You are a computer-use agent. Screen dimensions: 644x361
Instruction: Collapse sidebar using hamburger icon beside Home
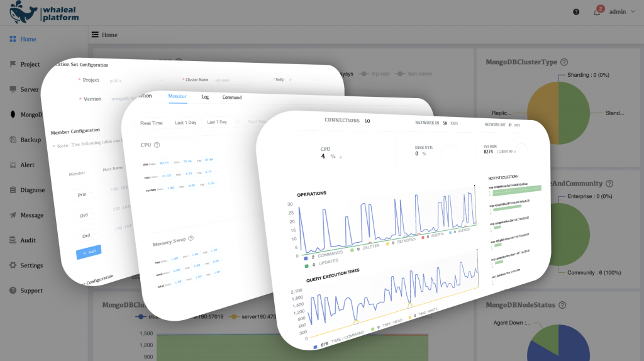[95, 35]
